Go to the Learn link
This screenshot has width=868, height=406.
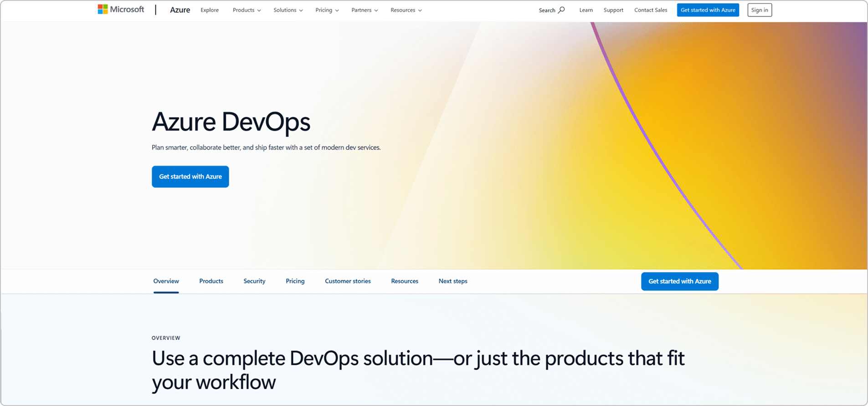point(586,10)
